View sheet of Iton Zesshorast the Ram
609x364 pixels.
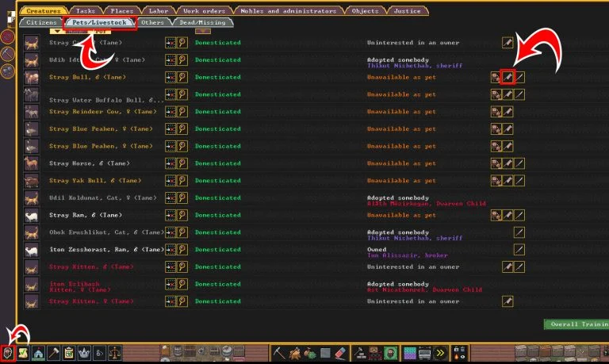[182, 250]
